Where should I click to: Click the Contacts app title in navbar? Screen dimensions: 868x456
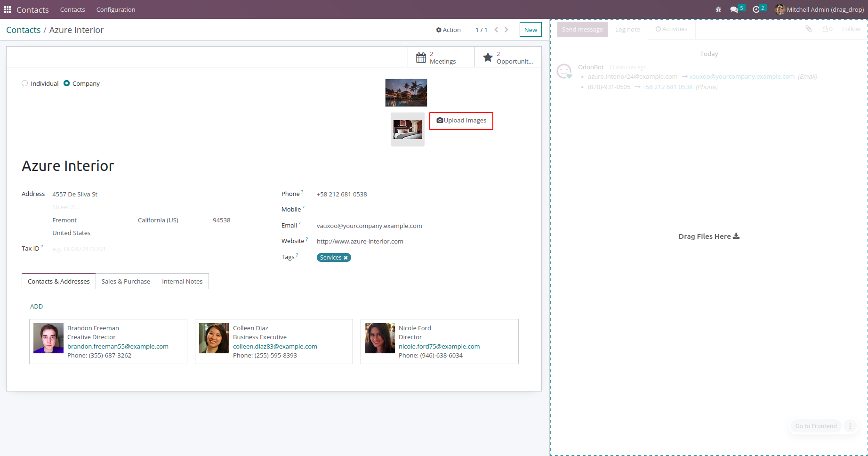click(x=32, y=10)
